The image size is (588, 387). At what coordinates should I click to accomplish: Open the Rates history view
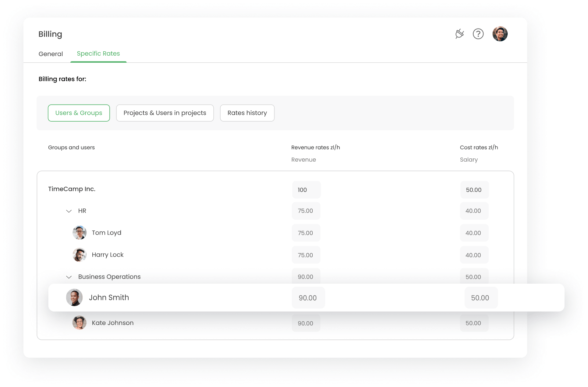click(x=247, y=113)
